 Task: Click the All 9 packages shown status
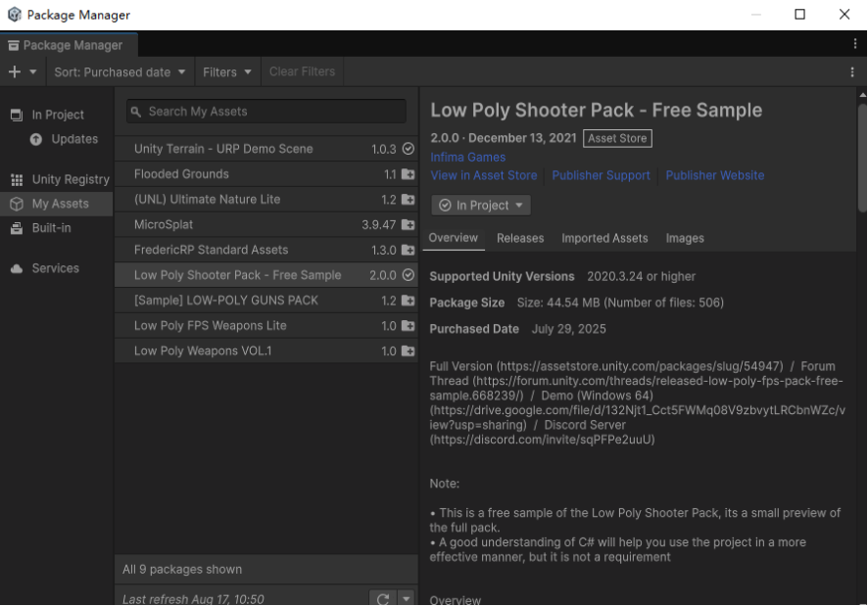(182, 570)
